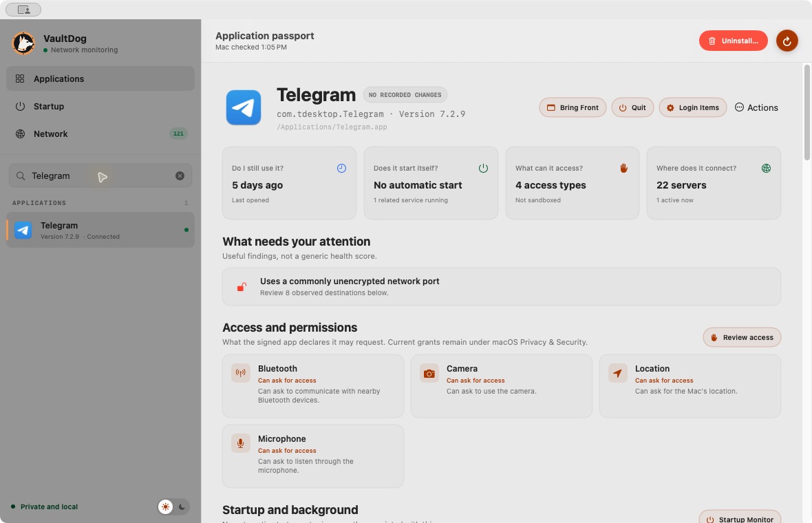Image resolution: width=812 pixels, height=523 pixels.
Task: Open the unencrypted network port finding
Action: pyautogui.click(x=501, y=286)
